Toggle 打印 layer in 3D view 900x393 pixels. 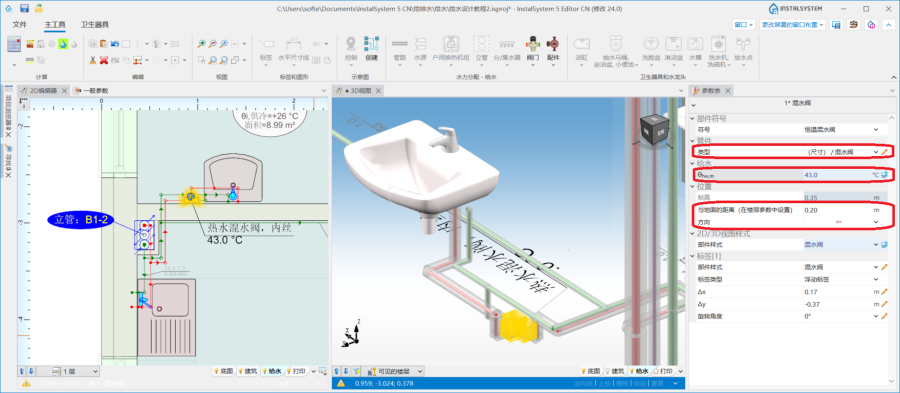(663, 371)
